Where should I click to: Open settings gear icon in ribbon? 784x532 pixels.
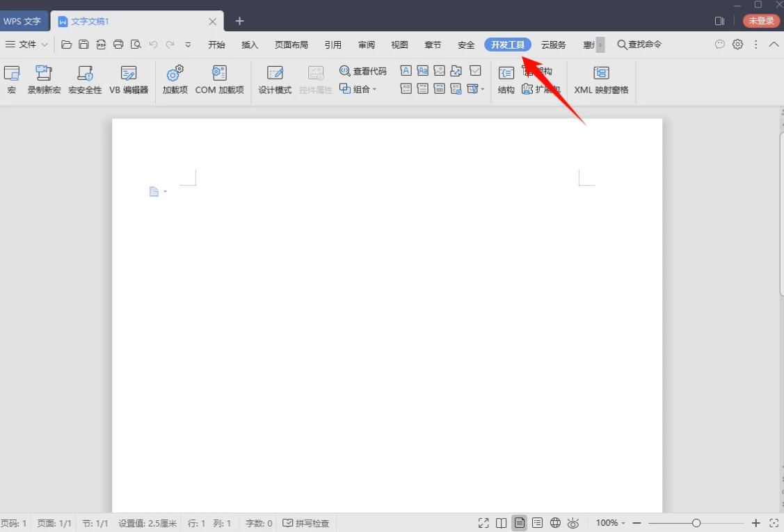[737, 45]
